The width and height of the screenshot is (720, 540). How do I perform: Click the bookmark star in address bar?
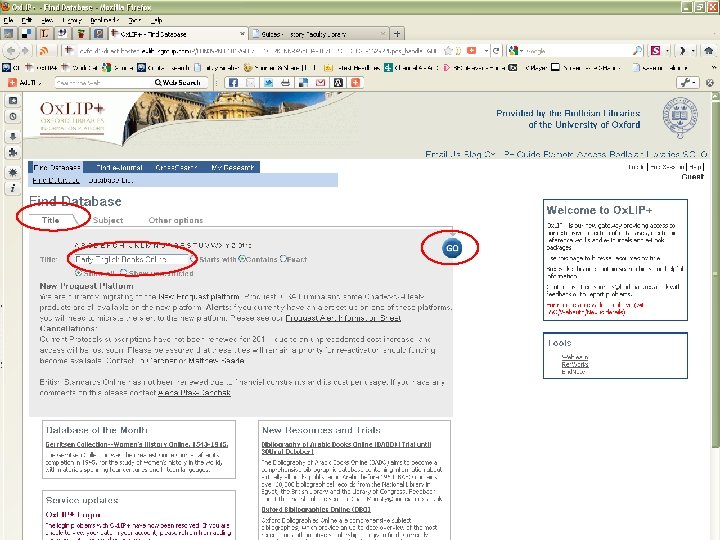(448, 51)
